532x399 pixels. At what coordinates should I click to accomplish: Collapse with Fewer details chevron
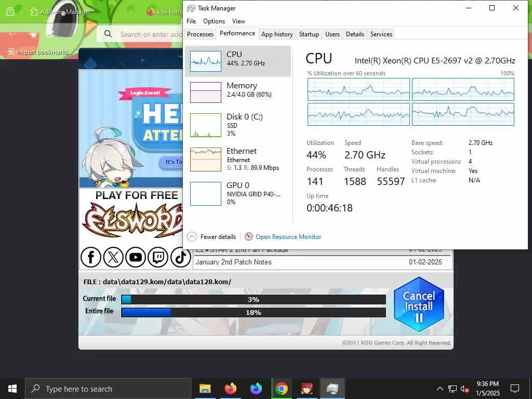pyautogui.click(x=192, y=237)
